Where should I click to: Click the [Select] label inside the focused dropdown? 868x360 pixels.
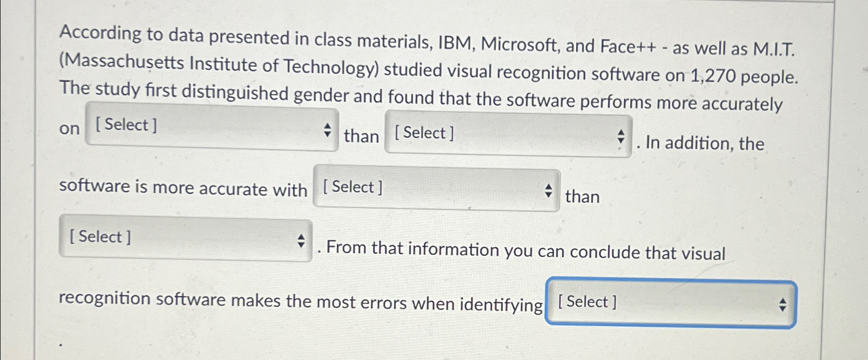[589, 301]
